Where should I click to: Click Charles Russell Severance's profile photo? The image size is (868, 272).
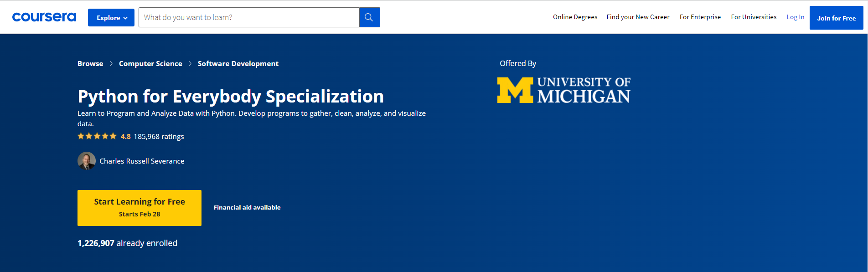point(87,161)
